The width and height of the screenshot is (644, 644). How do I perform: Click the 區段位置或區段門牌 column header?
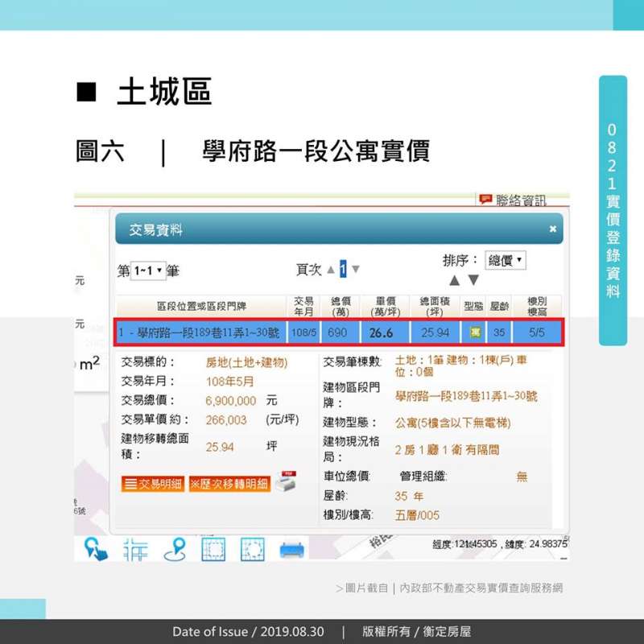point(201,306)
